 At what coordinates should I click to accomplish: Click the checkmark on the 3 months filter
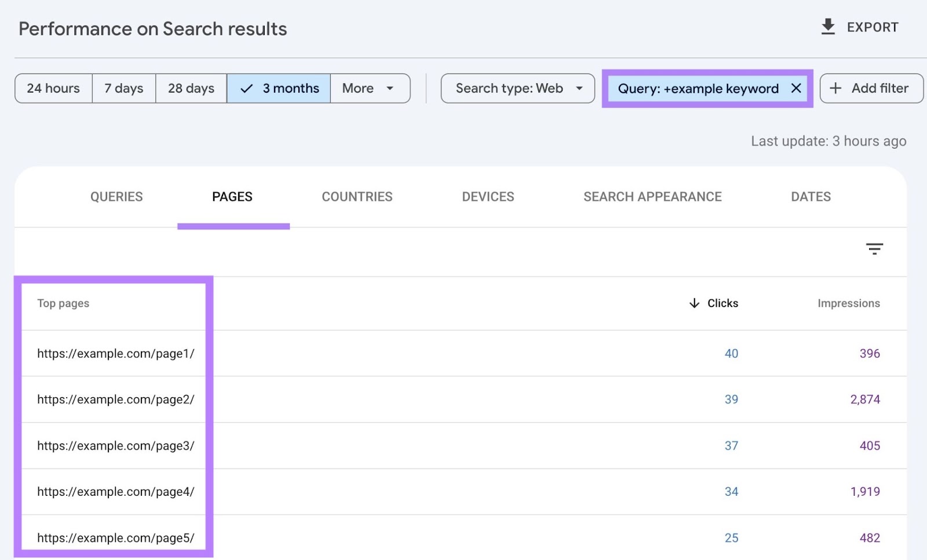tap(246, 88)
